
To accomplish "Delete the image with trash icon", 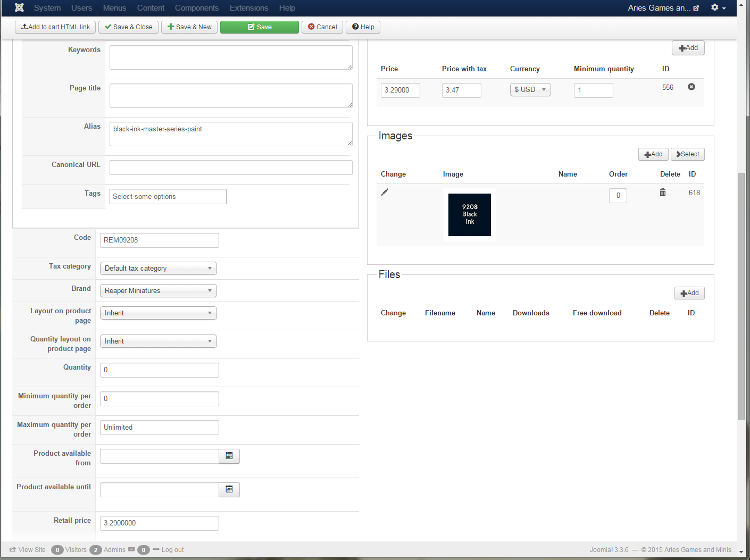I will [663, 193].
